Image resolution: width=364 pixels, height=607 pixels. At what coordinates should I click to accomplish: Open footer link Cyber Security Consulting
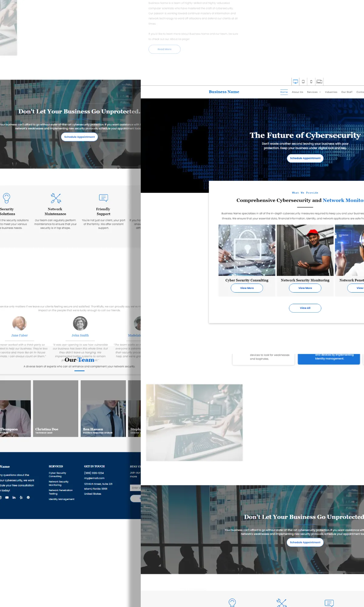[58, 475]
